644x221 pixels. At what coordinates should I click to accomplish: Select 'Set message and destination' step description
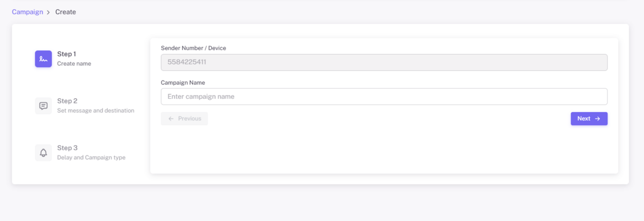point(96,110)
